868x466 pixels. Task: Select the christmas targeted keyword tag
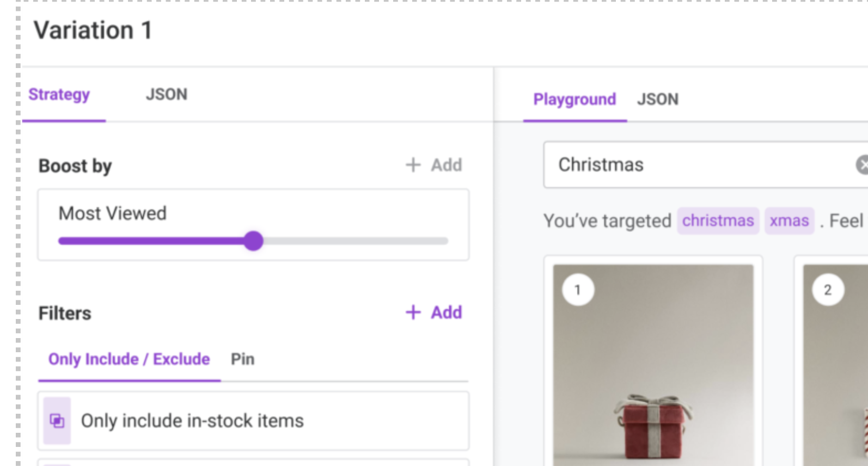click(x=718, y=220)
